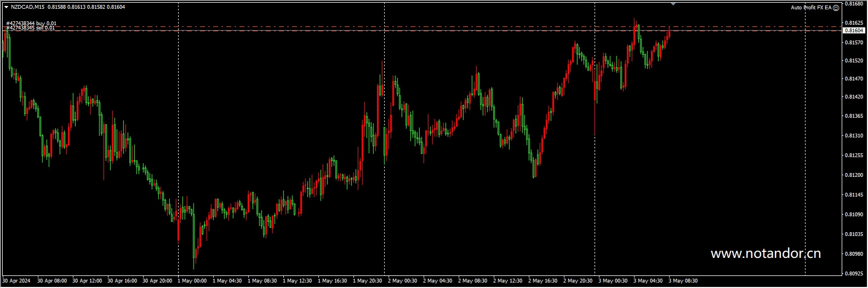Viewport: 868px width, 288px height.
Task: Click the 2 May 04:30 time label
Action: pyautogui.click(x=438, y=281)
